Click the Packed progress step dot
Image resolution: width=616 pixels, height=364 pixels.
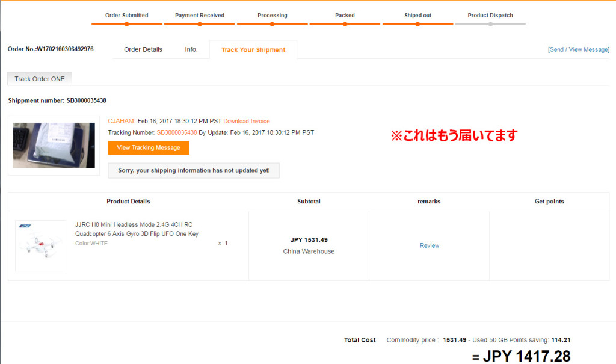345,24
